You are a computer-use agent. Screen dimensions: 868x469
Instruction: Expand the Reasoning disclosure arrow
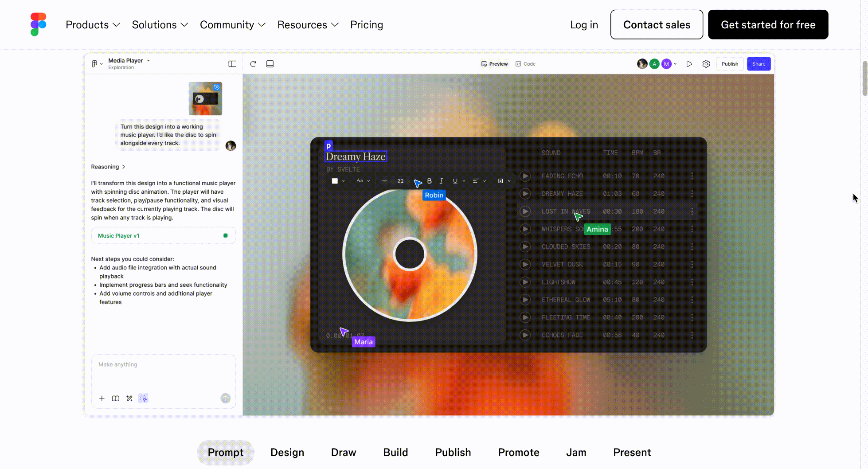pyautogui.click(x=124, y=167)
